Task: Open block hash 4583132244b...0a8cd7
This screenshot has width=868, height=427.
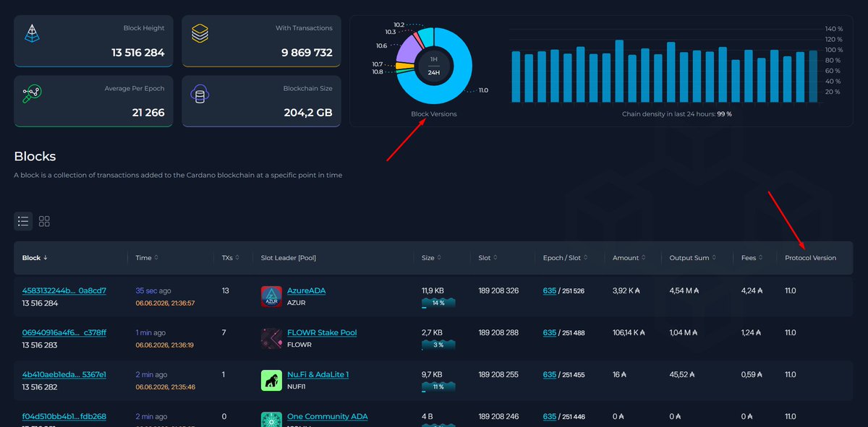Action: [64, 290]
